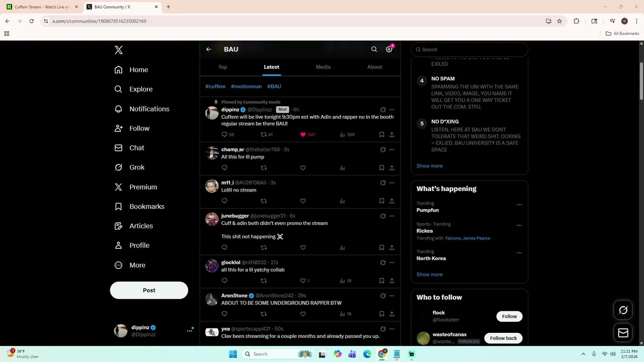Open community search magnifier icon

click(x=374, y=49)
